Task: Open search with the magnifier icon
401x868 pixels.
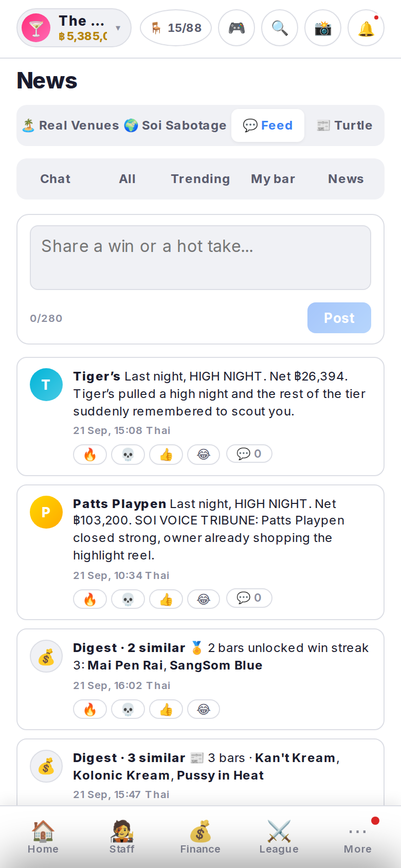Action: (x=280, y=28)
